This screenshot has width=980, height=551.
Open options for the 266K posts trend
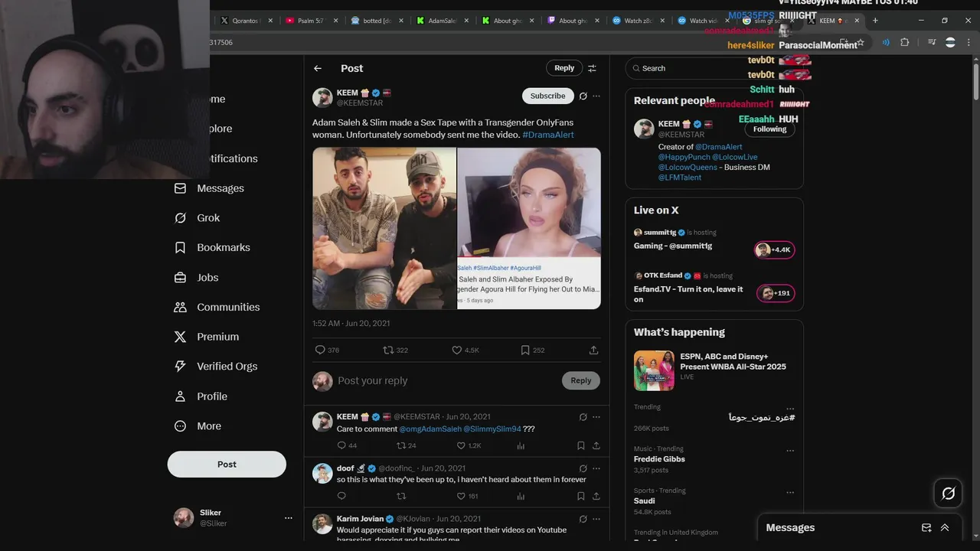pos(790,409)
